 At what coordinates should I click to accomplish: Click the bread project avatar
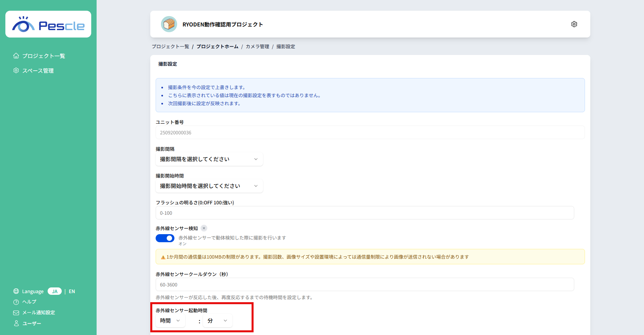169,24
